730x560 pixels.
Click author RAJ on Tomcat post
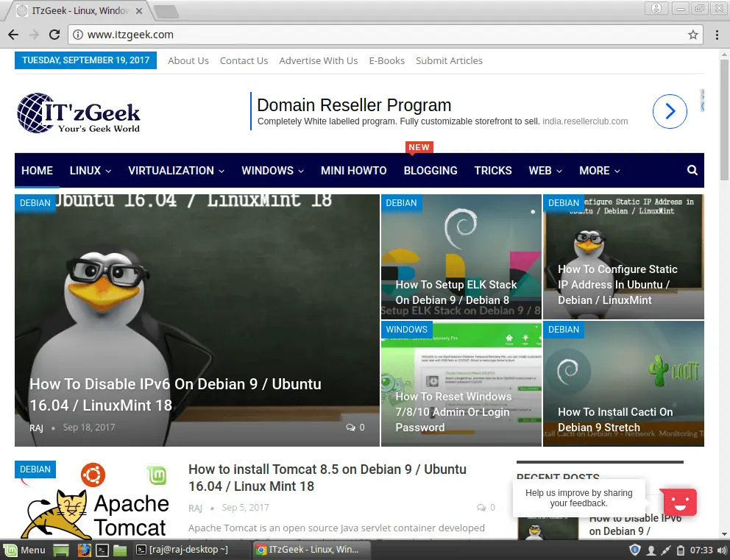196,508
